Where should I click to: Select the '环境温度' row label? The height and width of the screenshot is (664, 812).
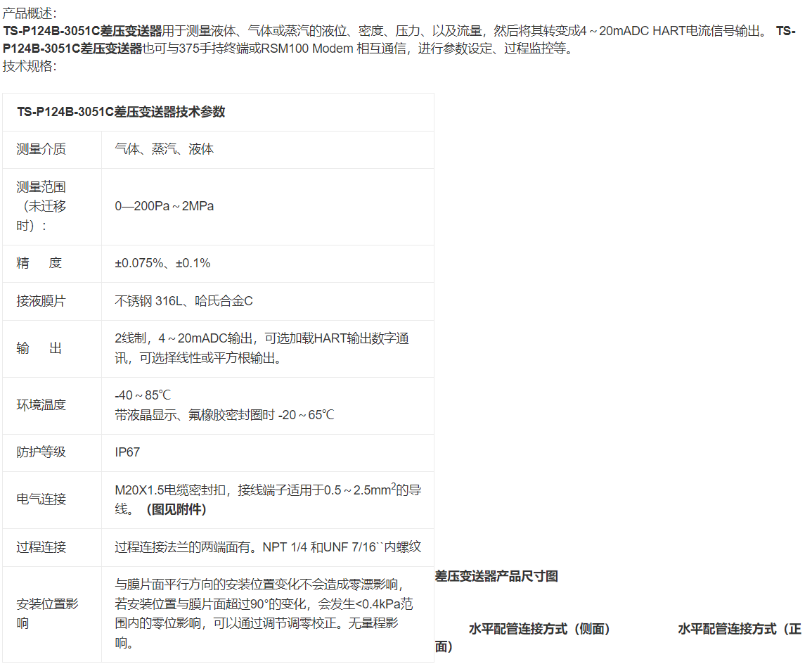coord(41,405)
